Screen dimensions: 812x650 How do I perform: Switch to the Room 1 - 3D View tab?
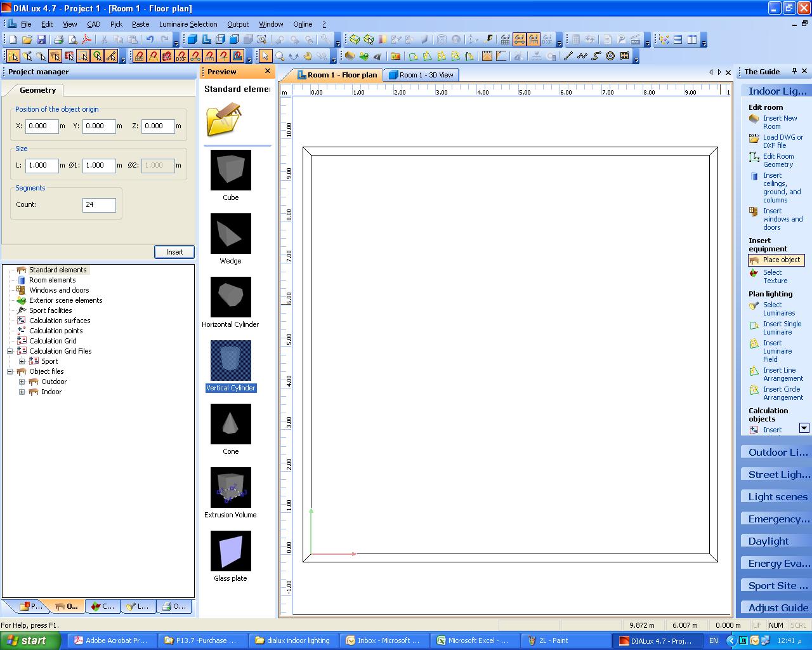point(421,75)
